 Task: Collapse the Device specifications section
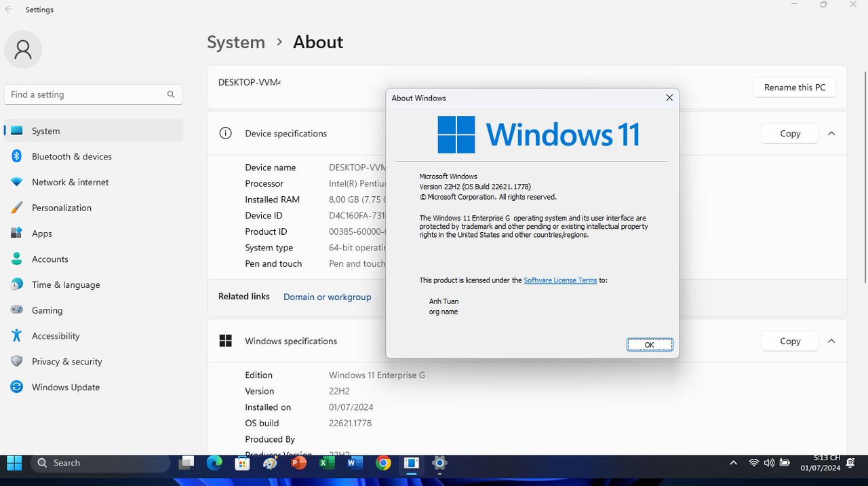click(831, 134)
